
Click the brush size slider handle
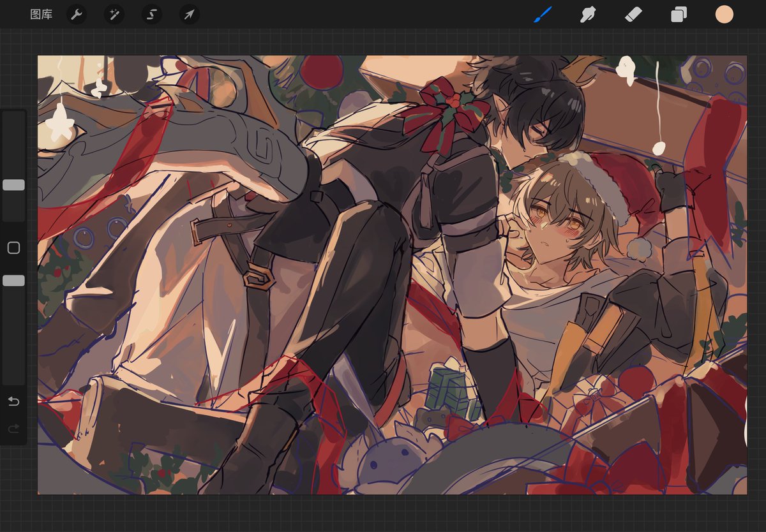pyautogui.click(x=13, y=185)
